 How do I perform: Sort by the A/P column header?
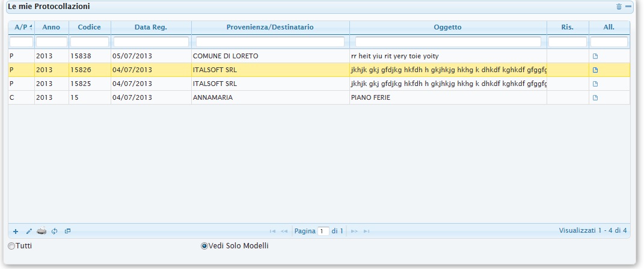[21, 27]
